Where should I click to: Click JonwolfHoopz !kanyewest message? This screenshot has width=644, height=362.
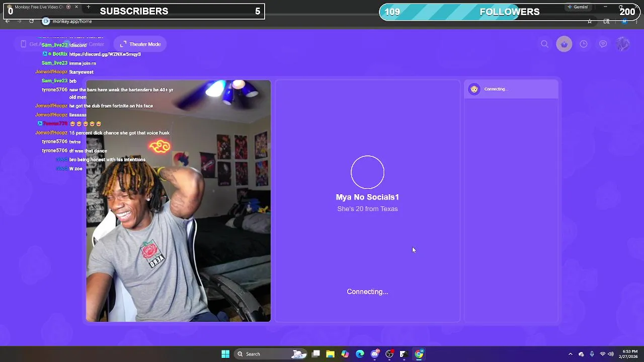[x=64, y=72]
